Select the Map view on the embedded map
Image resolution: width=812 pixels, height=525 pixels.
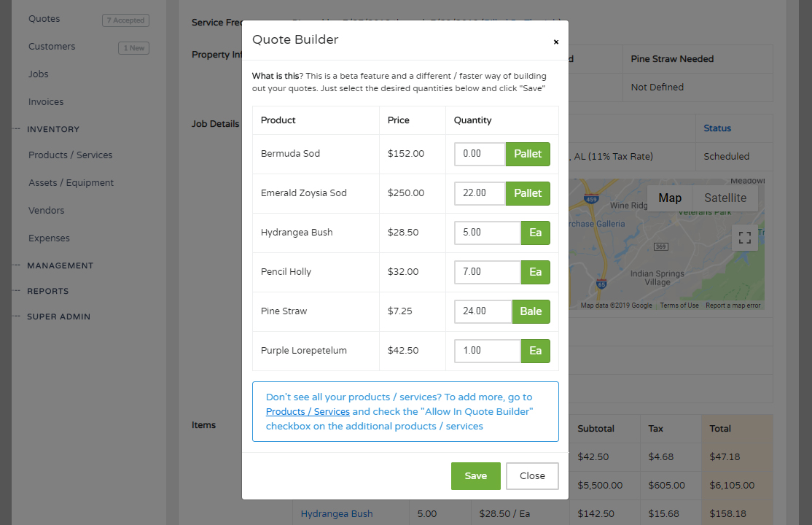(669, 198)
